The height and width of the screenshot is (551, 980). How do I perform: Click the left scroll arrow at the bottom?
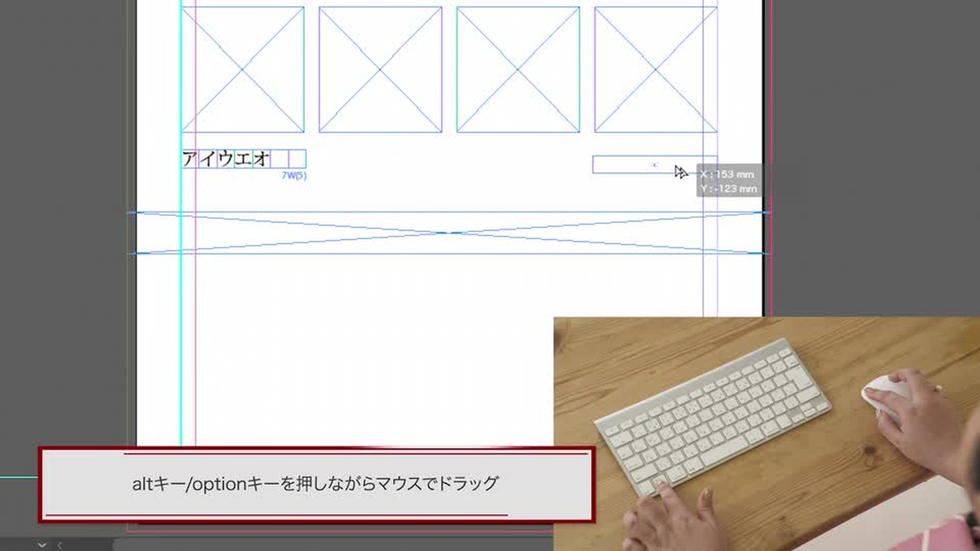(60, 545)
